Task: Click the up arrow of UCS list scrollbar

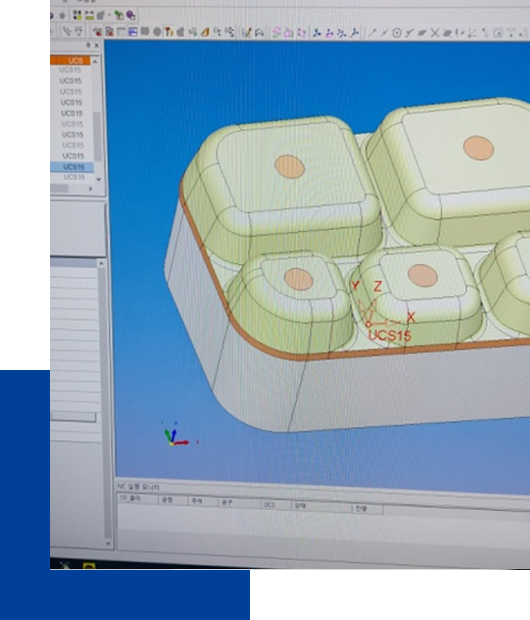Action: tap(95, 61)
